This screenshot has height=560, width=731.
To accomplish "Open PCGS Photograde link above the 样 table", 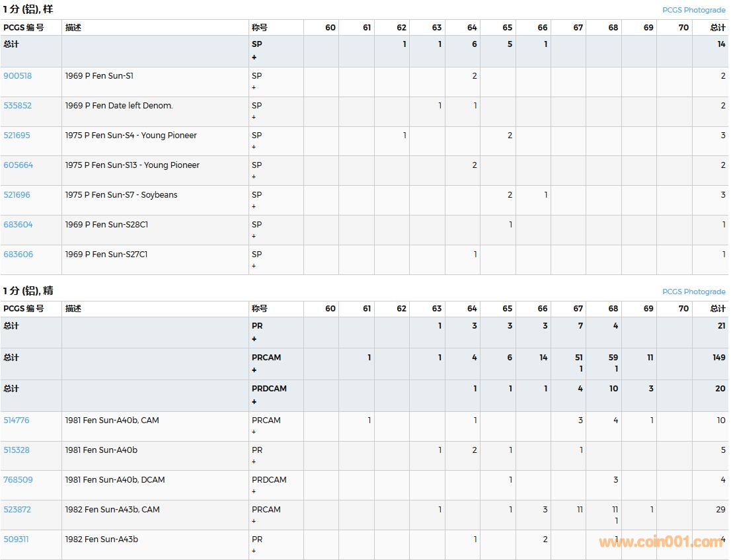I will [693, 11].
